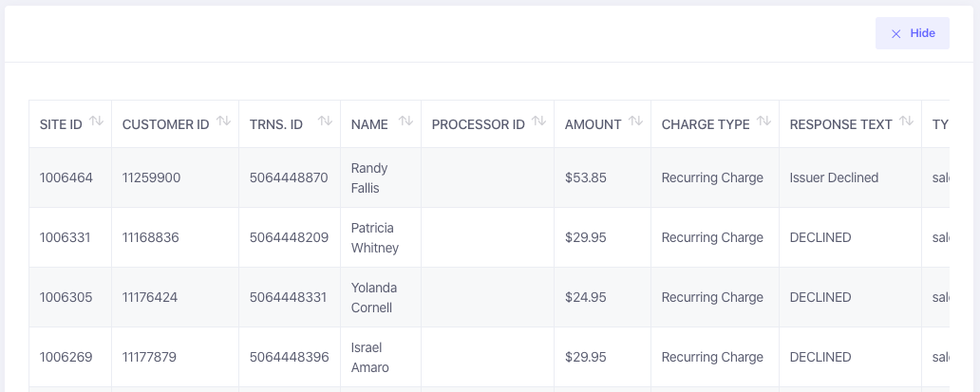Click DECLINED in Yolanda Cornell row
This screenshot has width=980, height=392.
[x=820, y=298]
